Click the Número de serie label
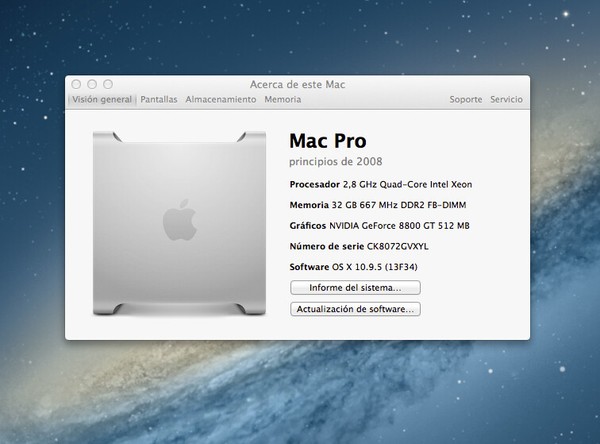The height and width of the screenshot is (444, 600). [327, 246]
